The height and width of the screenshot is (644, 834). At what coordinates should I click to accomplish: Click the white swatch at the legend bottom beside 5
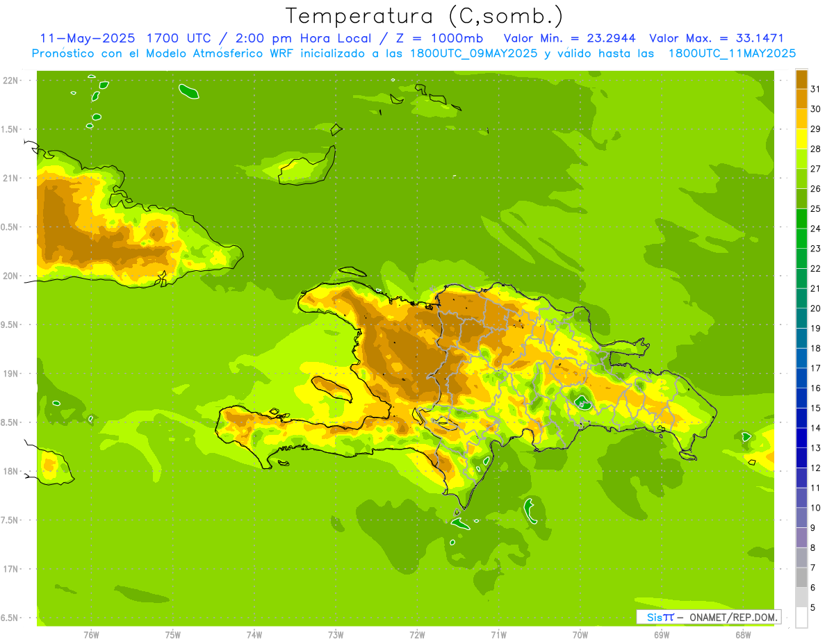coord(801,618)
